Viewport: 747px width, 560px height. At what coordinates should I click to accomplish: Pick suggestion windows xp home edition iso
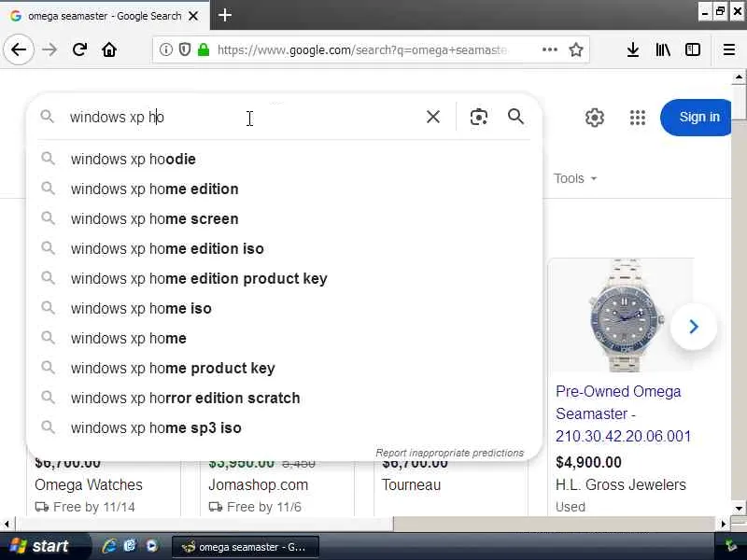point(284,248)
